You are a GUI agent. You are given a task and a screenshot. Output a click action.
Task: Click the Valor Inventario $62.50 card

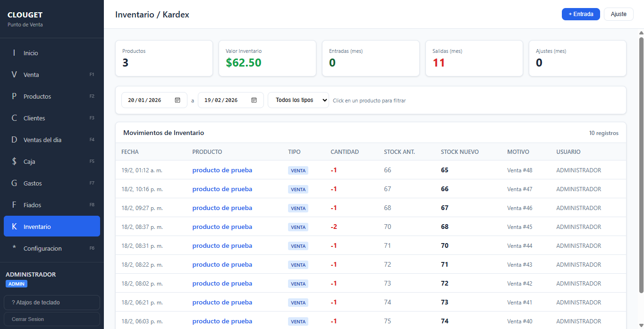tap(267, 58)
